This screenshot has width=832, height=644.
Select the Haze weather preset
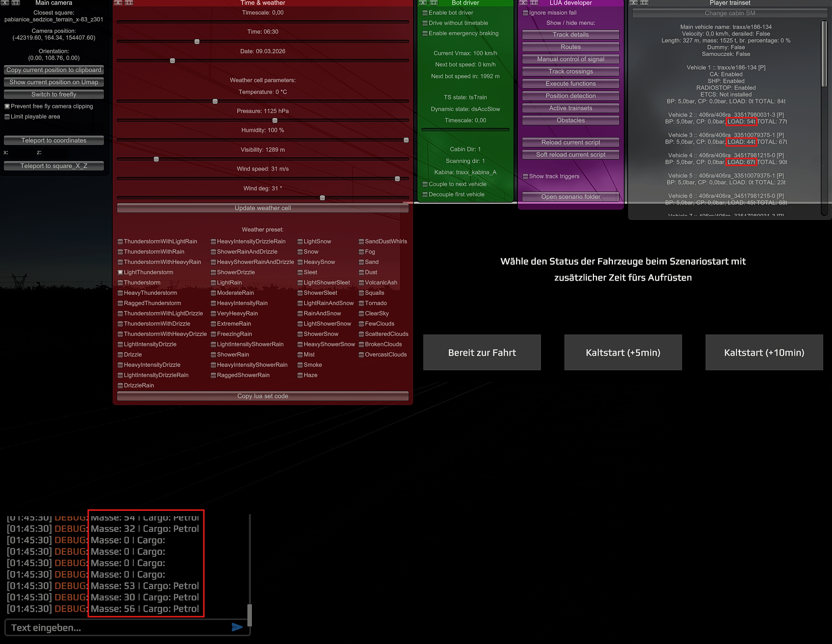coord(300,375)
